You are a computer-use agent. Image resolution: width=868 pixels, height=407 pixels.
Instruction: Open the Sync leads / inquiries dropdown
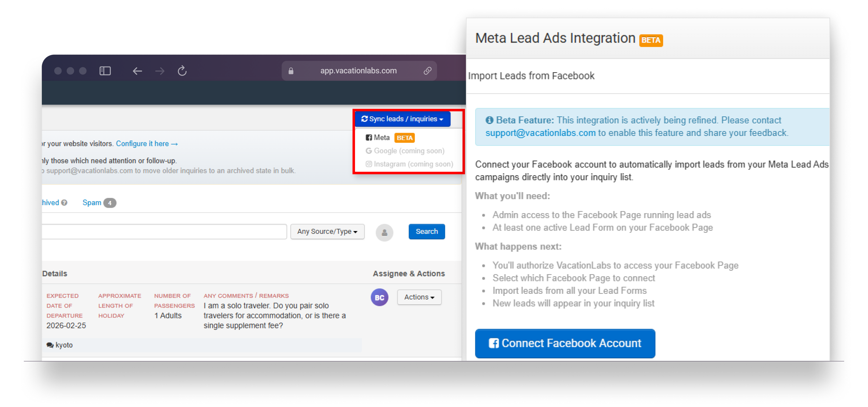pos(402,119)
